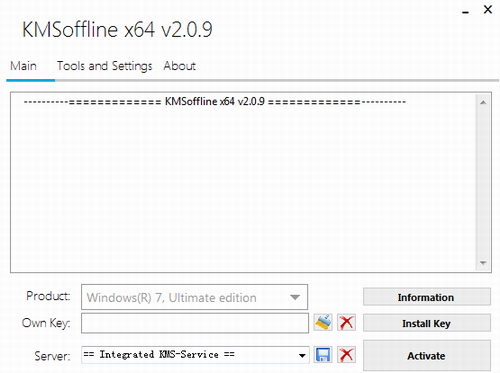
Task: Open the Server combo box dropdown arrow
Action: [302, 355]
